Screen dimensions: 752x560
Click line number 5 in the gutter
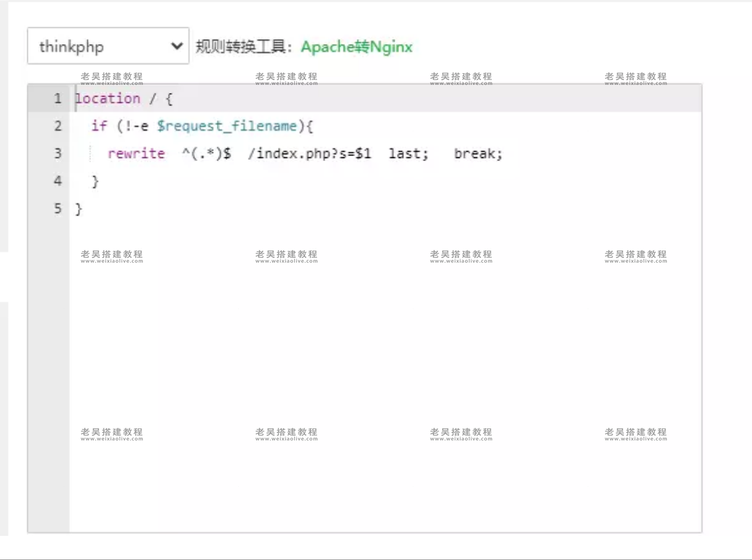click(58, 209)
